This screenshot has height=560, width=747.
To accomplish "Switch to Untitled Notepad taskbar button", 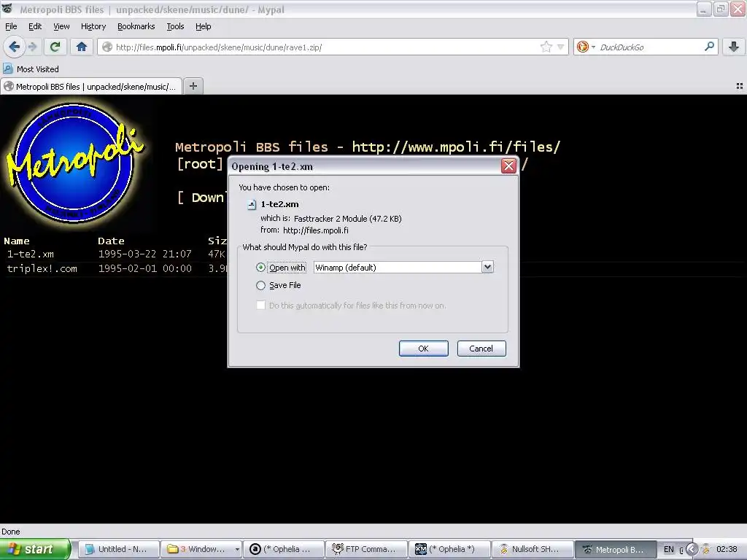I will 117,549.
